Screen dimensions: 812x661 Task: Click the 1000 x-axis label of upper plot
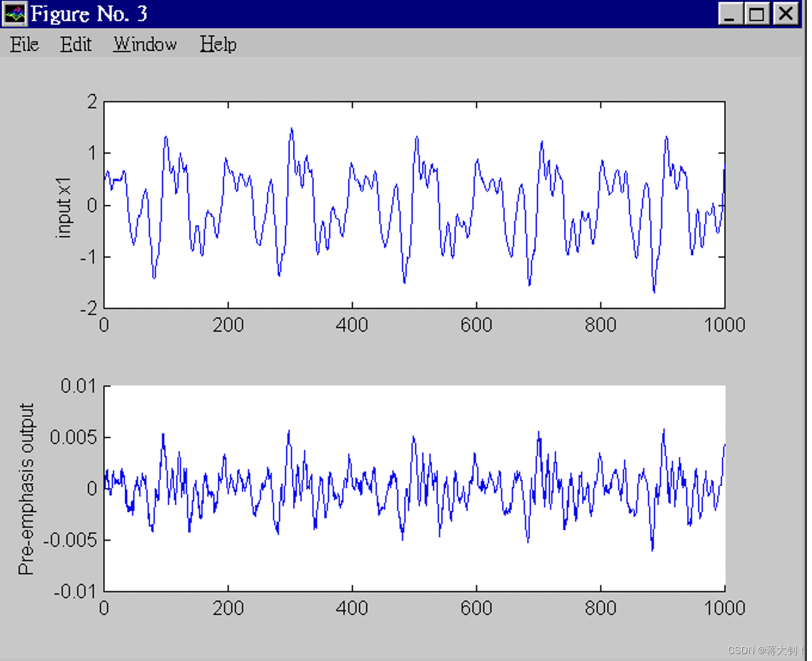tap(725, 325)
